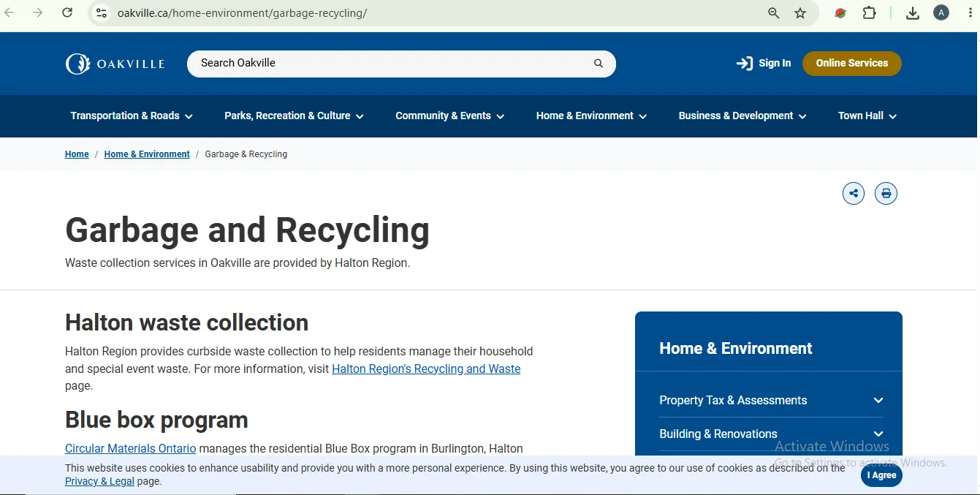Click the Blue box program heading
The width and height of the screenshot is (980, 495).
click(x=156, y=420)
